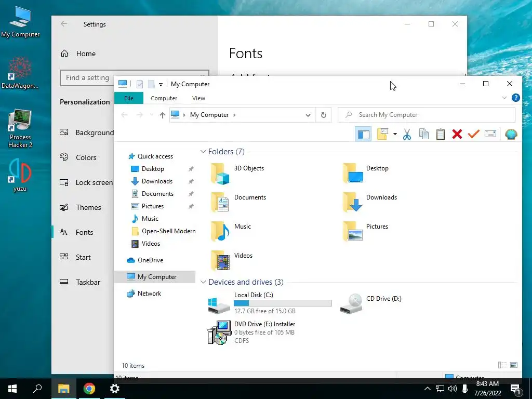Expand the ribbon chevron near help icon
This screenshot has width=532, height=399.
504,98
